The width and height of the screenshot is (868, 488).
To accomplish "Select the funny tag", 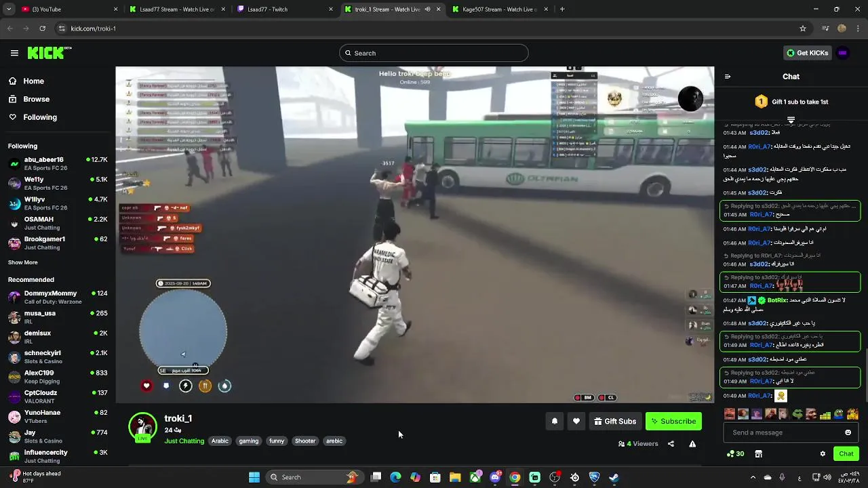I will [x=277, y=441].
